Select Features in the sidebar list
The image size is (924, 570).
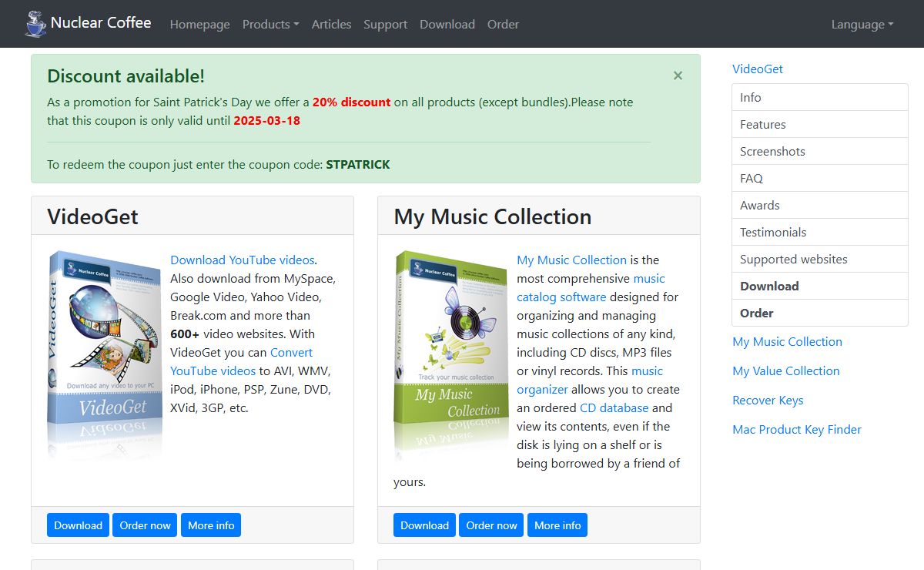pyautogui.click(x=820, y=124)
